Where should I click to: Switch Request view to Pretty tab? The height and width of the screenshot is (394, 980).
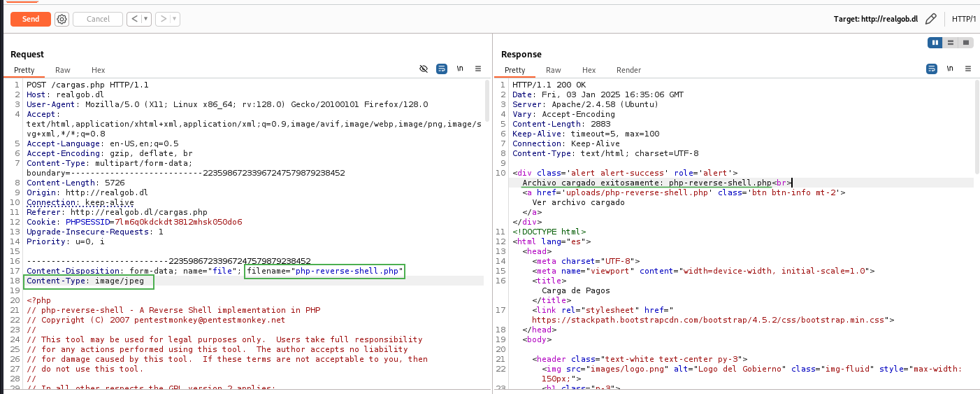[24, 70]
